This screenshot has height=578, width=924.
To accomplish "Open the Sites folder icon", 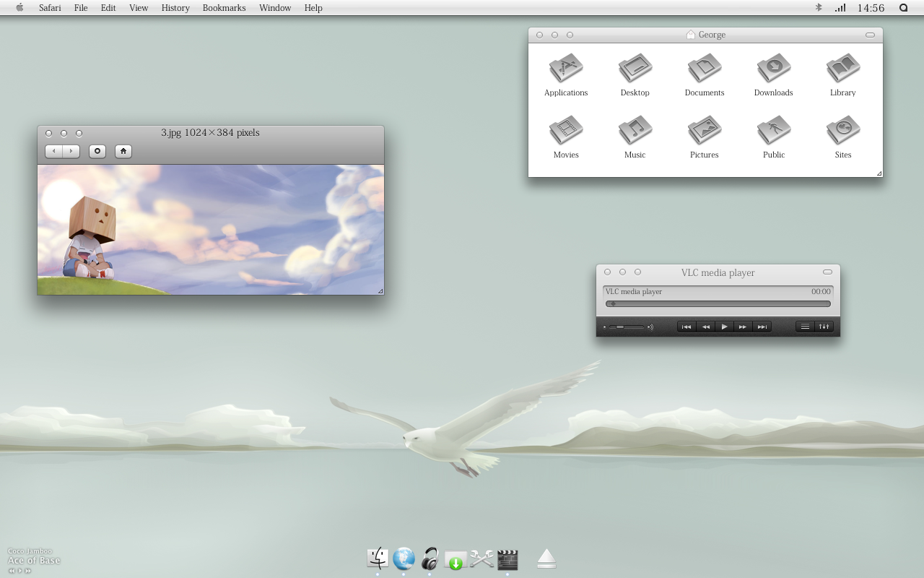I will pos(843,131).
